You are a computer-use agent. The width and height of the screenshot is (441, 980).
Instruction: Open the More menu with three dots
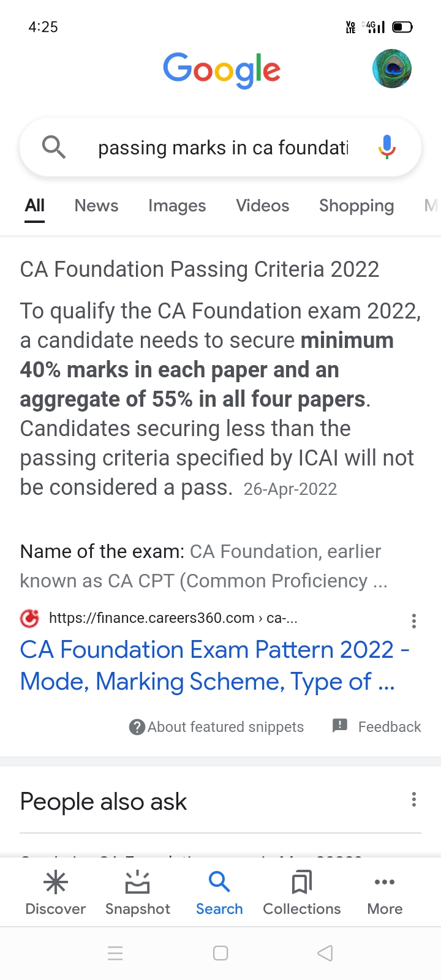385,893
